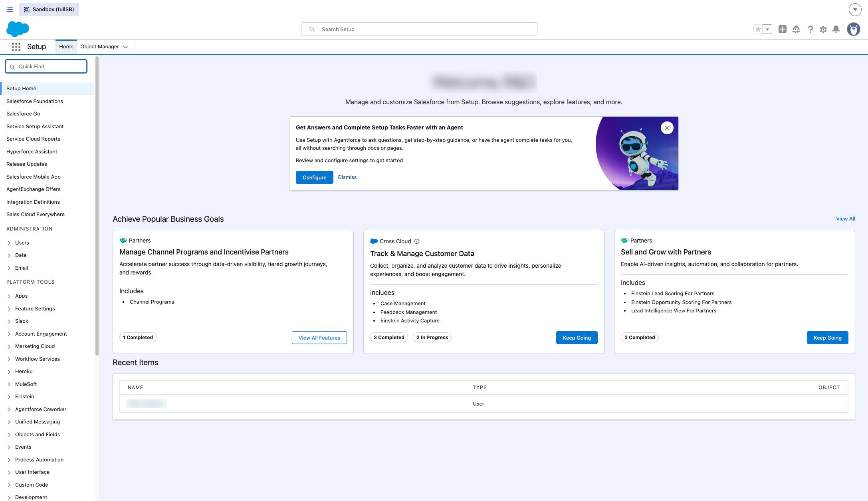This screenshot has width=868, height=501.
Task: Open AgentExchange Offers
Action: [33, 189]
